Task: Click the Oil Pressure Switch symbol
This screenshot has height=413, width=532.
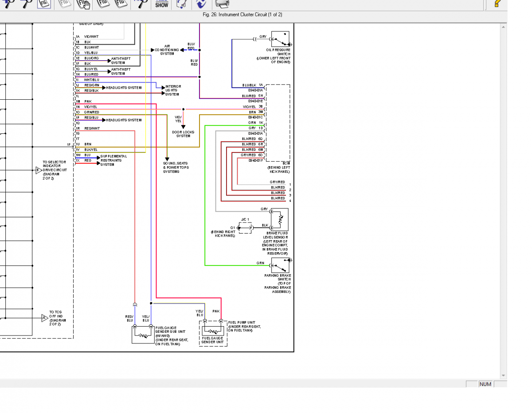Action: click(x=280, y=39)
